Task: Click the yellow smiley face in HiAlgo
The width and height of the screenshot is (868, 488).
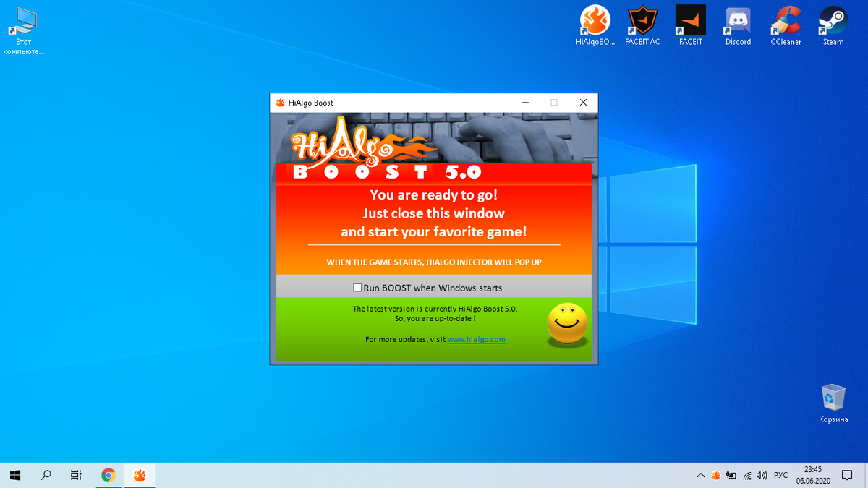Action: 567,324
